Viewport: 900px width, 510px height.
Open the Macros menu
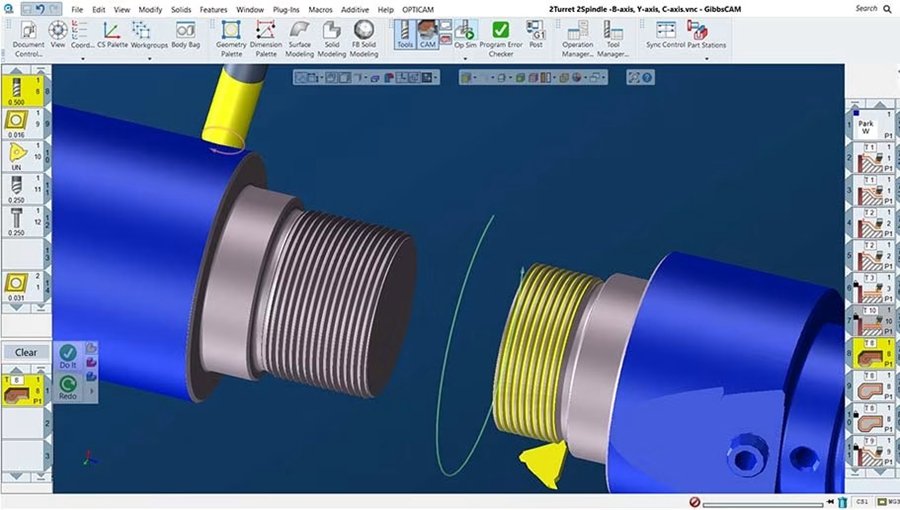(320, 9)
